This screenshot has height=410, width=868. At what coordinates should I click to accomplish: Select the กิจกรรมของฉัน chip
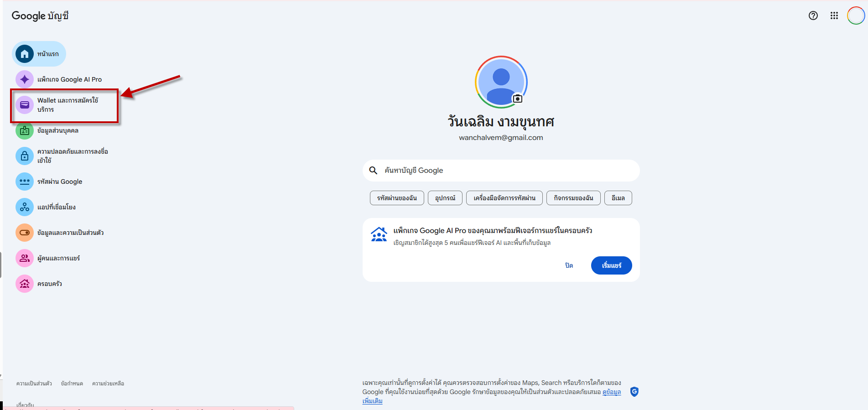tap(573, 198)
